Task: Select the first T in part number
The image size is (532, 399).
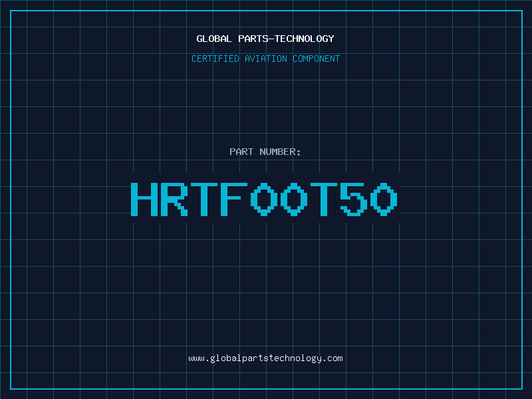Action: click(204, 198)
